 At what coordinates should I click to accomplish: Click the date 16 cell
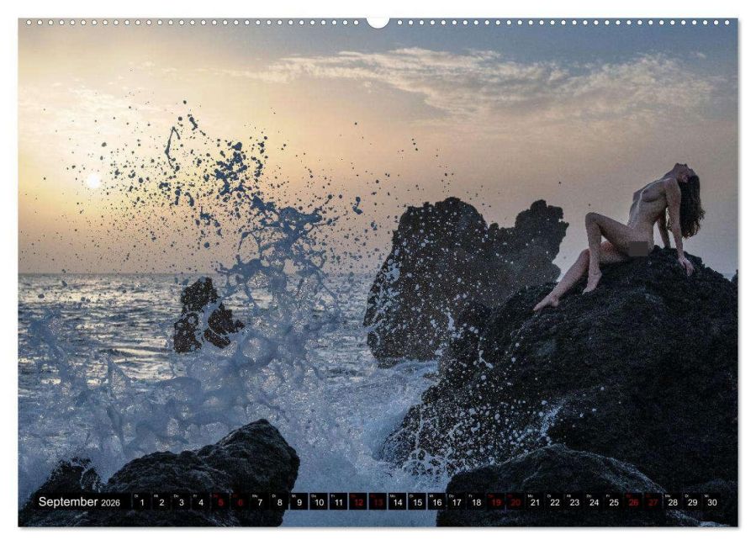pos(436,501)
